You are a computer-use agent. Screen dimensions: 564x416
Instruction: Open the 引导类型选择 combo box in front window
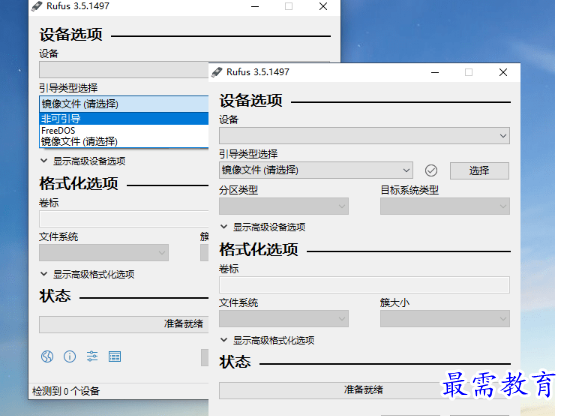(316, 170)
